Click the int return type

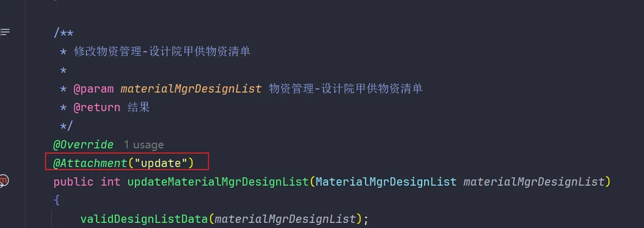pos(111,182)
